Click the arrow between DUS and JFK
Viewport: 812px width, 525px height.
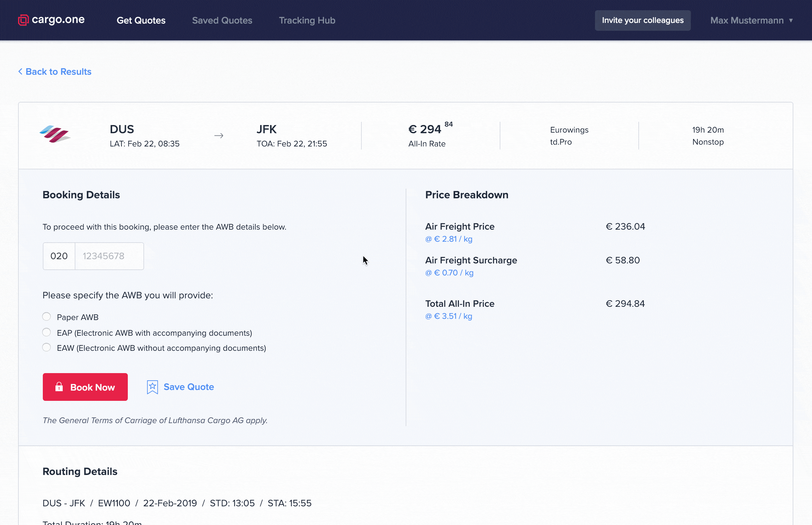pyautogui.click(x=219, y=135)
